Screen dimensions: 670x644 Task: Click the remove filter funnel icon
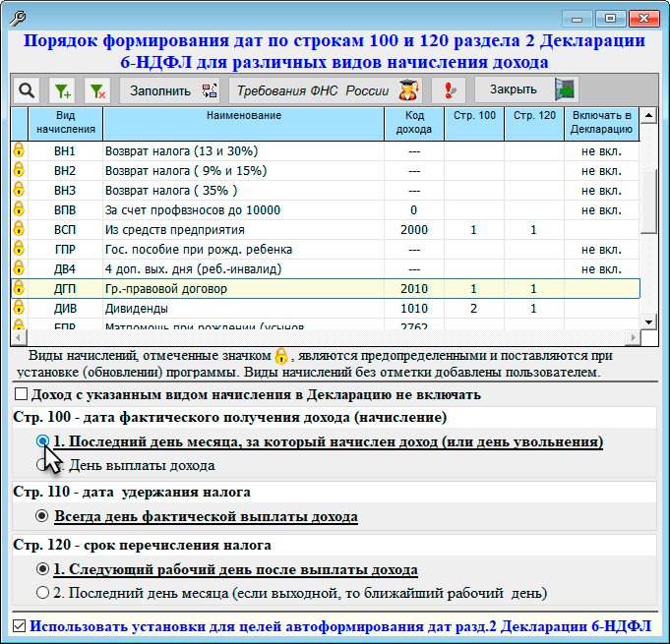(x=97, y=90)
